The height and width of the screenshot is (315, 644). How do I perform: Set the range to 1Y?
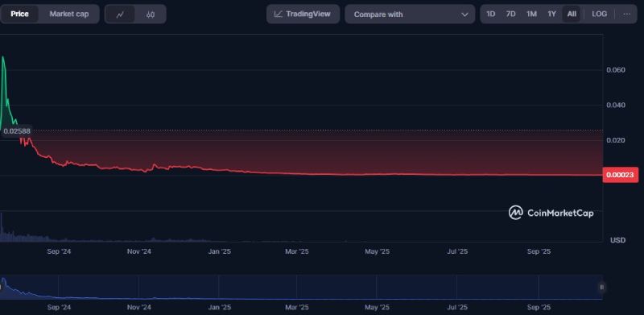pyautogui.click(x=551, y=14)
